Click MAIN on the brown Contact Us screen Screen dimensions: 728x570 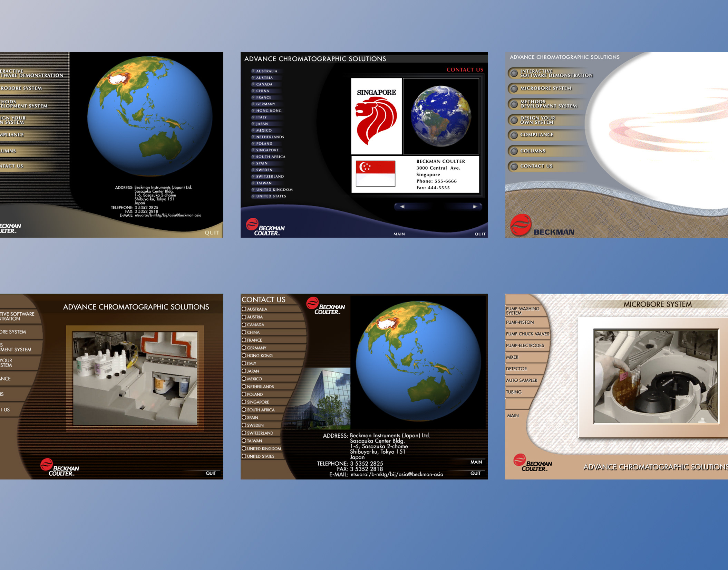(x=476, y=462)
